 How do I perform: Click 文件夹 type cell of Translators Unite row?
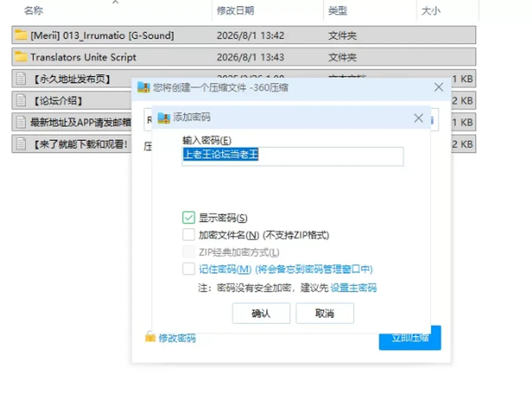342,57
